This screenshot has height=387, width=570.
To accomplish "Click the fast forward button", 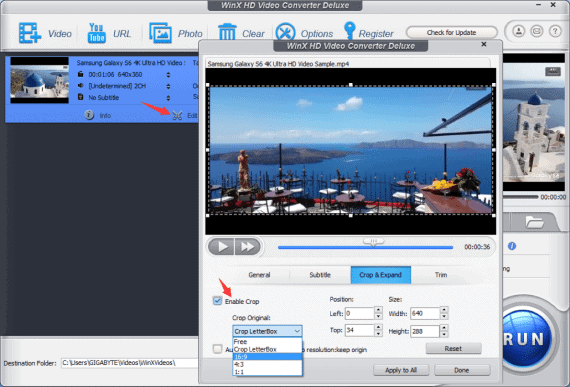I will tap(248, 247).
